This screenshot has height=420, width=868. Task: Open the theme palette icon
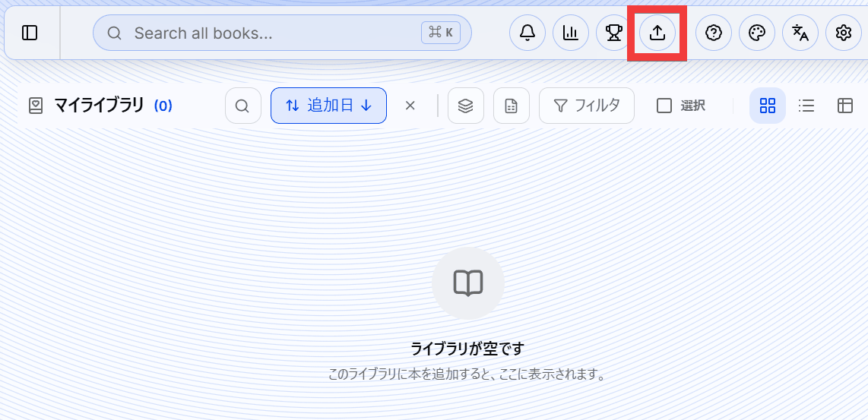(x=757, y=33)
